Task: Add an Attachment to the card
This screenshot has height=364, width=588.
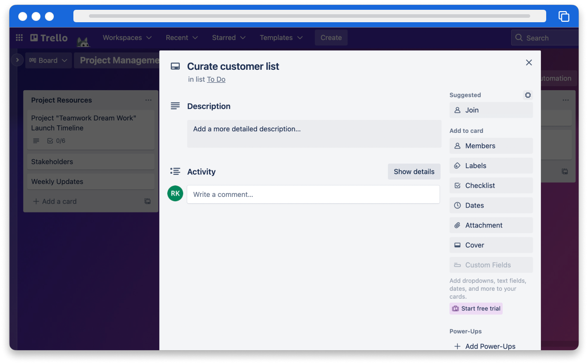Action: click(491, 225)
